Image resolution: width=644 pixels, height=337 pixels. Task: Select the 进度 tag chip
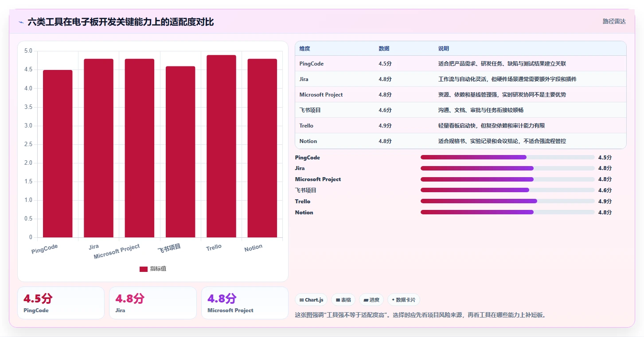pos(371,300)
